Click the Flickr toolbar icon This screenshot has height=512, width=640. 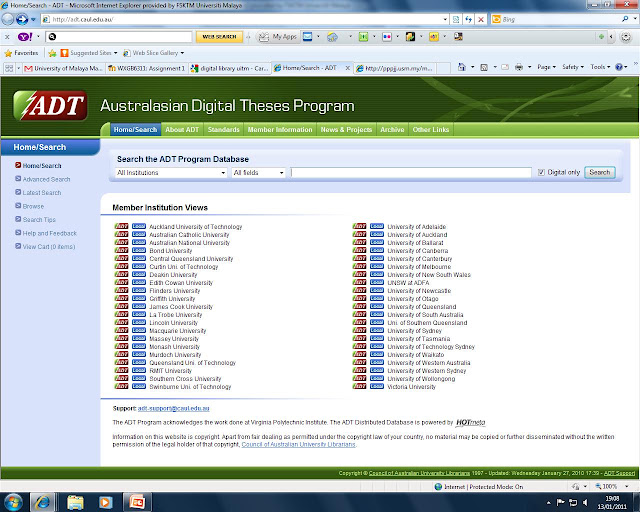tap(387, 37)
